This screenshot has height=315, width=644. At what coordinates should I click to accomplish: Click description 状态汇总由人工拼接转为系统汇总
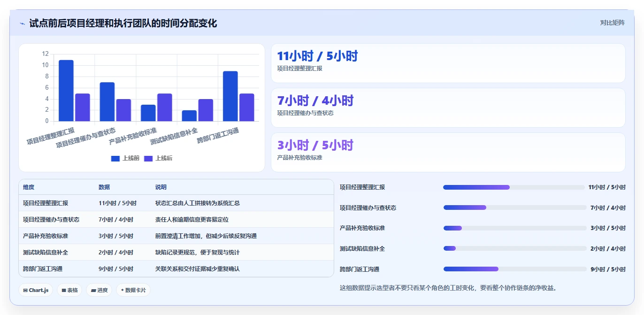tap(198, 203)
